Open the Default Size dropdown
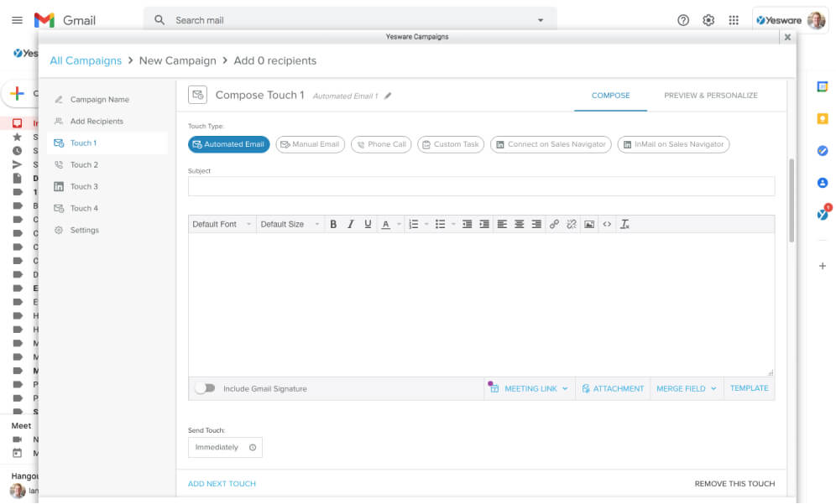The image size is (836, 504). coord(290,224)
